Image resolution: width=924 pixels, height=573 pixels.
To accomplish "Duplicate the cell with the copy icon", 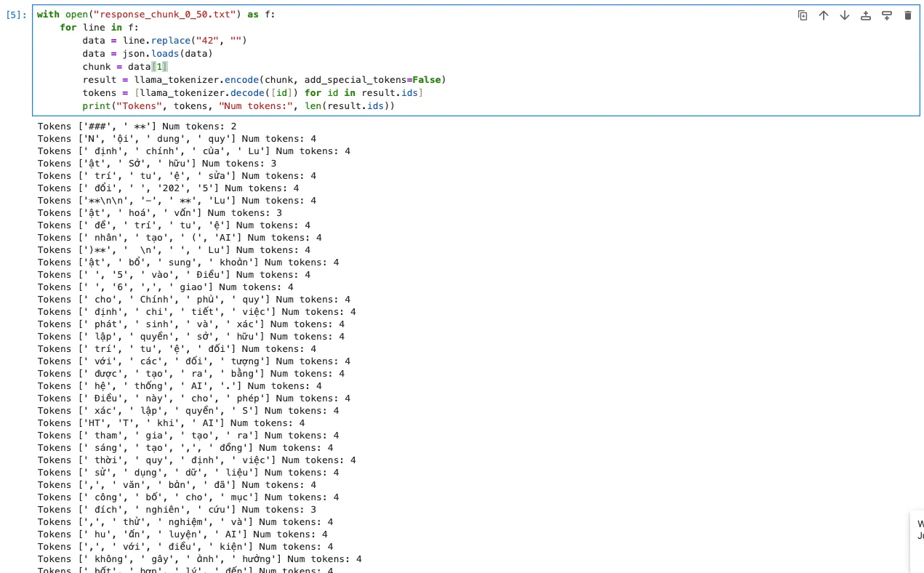I will point(803,15).
